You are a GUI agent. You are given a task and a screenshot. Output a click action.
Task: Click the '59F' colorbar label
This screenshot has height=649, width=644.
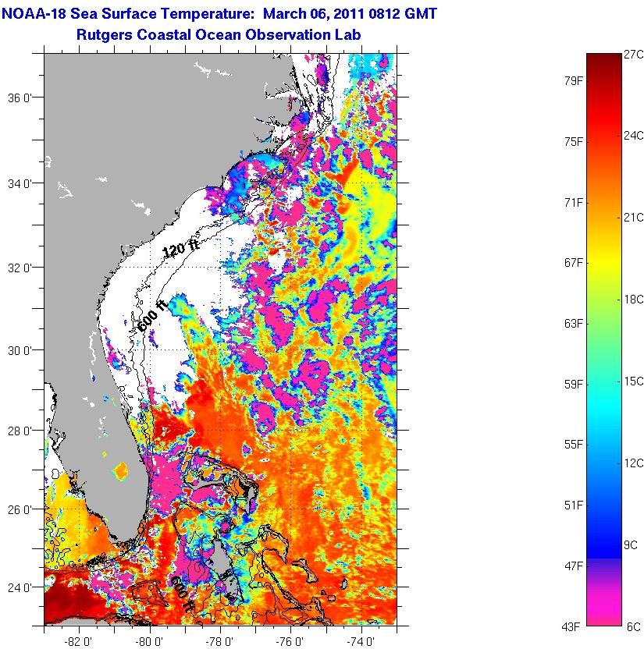573,385
